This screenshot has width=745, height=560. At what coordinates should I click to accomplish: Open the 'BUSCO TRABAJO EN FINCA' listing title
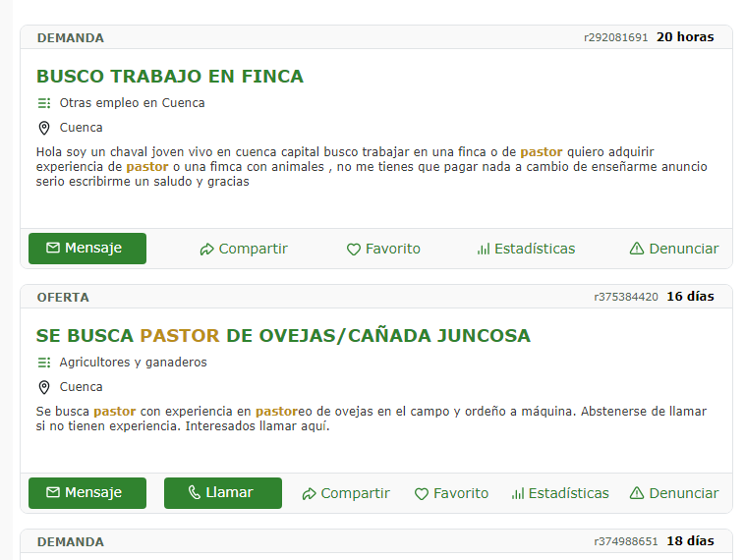point(170,77)
